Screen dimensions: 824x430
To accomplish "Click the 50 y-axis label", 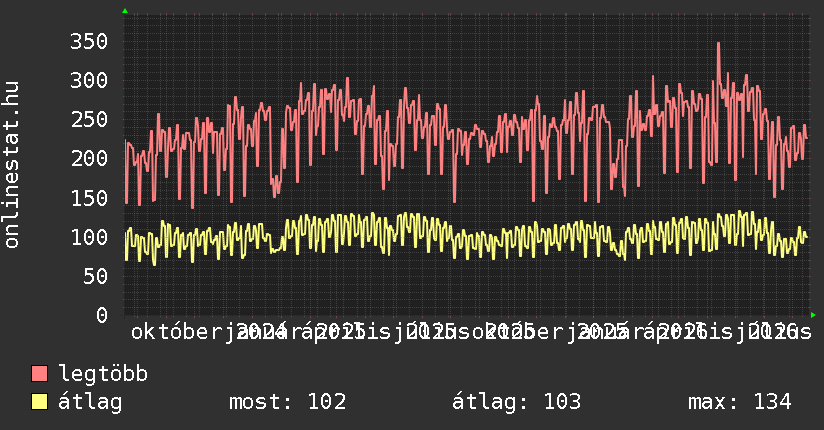I will point(95,276).
